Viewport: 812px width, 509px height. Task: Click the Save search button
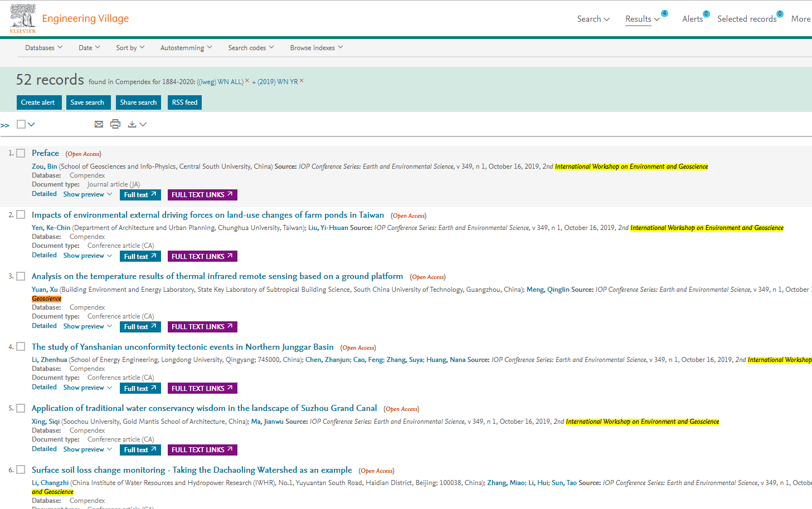tap(87, 102)
